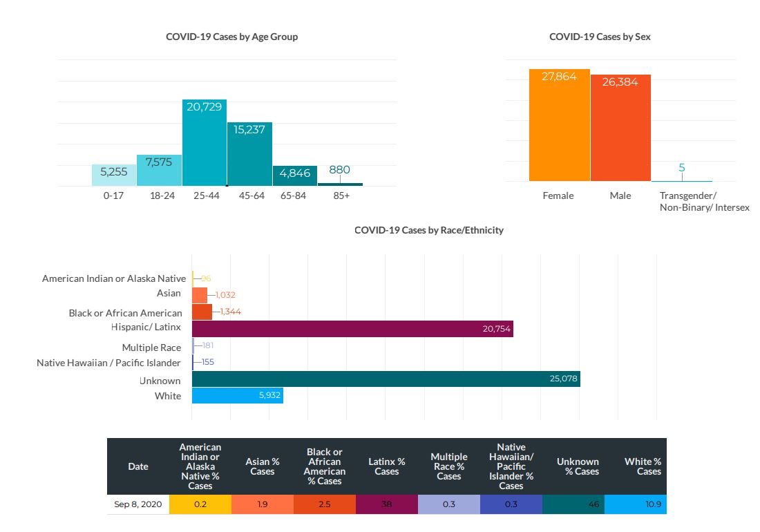Select the Asian race/ethnicity bar
This screenshot has width=760, height=532.
click(x=200, y=295)
